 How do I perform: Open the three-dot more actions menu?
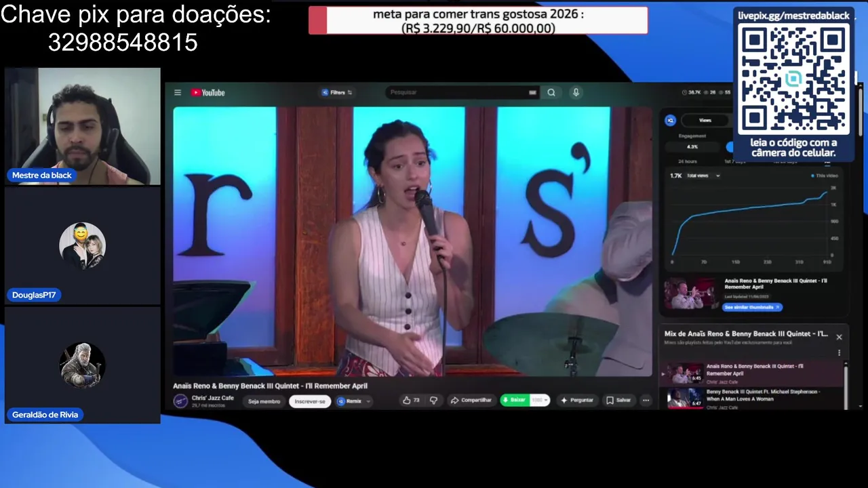point(646,401)
